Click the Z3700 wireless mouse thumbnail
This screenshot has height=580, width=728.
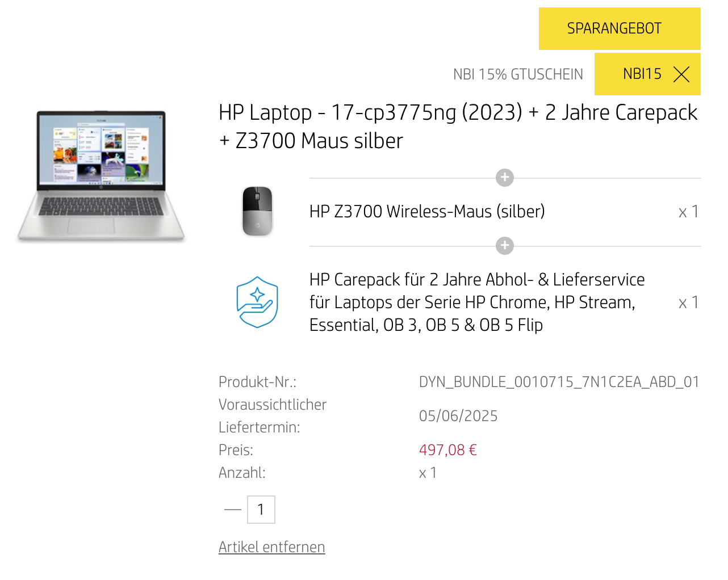click(257, 211)
